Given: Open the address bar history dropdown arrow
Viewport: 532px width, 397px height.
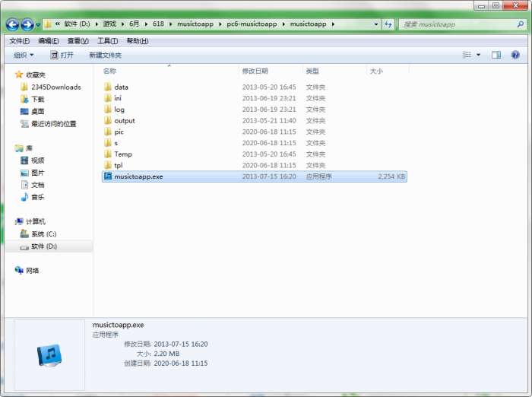Looking at the screenshot, I should click(376, 24).
